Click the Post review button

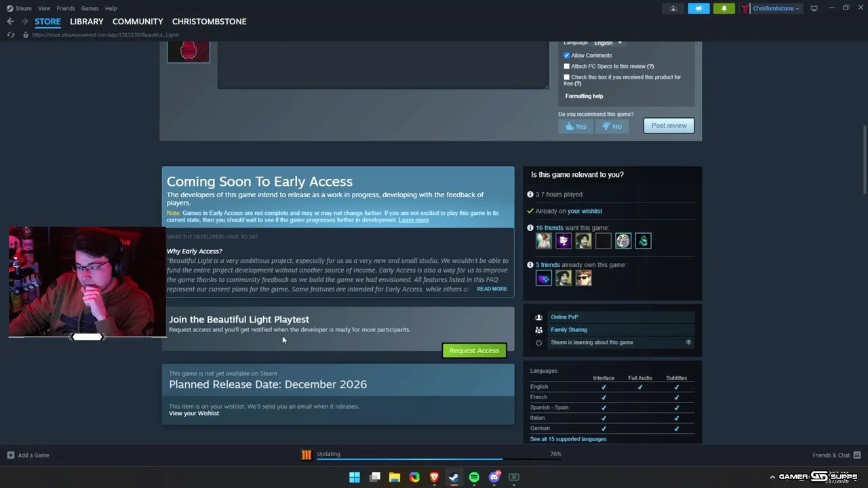click(669, 125)
